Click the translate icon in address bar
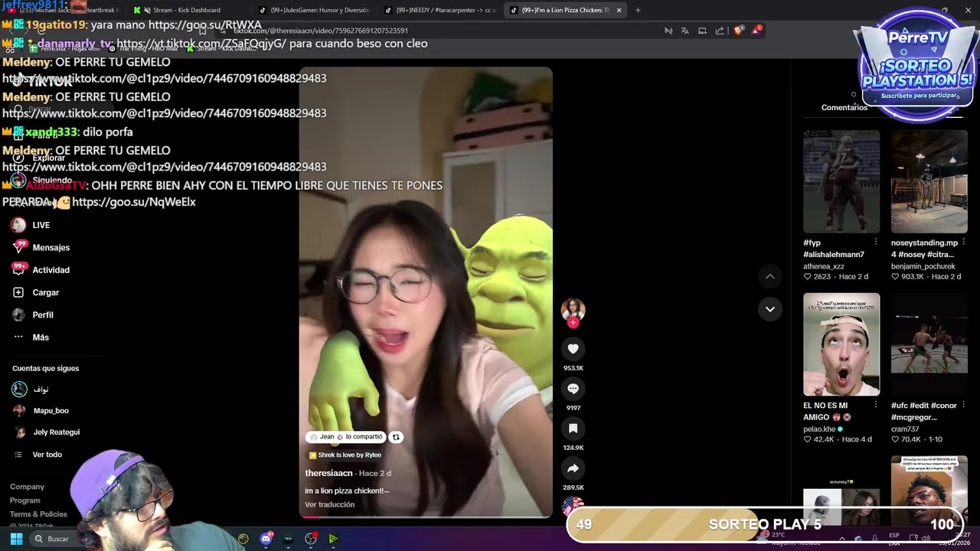The image size is (980, 551). 684,31
